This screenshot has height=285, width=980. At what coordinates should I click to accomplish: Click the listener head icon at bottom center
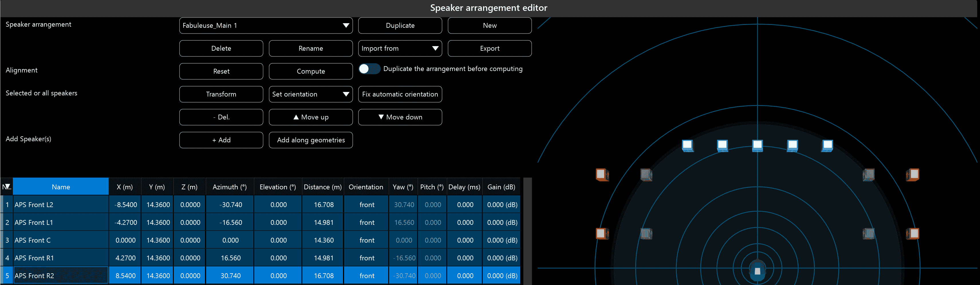pos(757,271)
